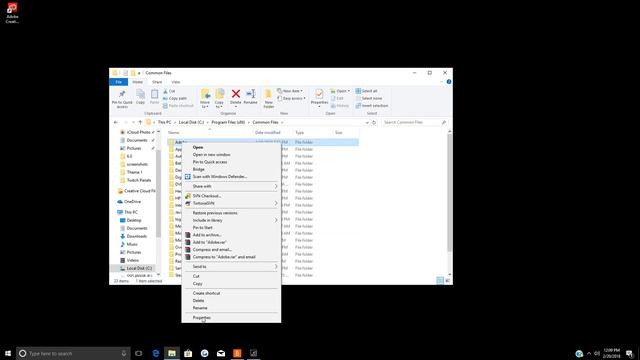640x360 pixels.
Task: Click the blue help icon in Explorer
Action: tap(449, 82)
